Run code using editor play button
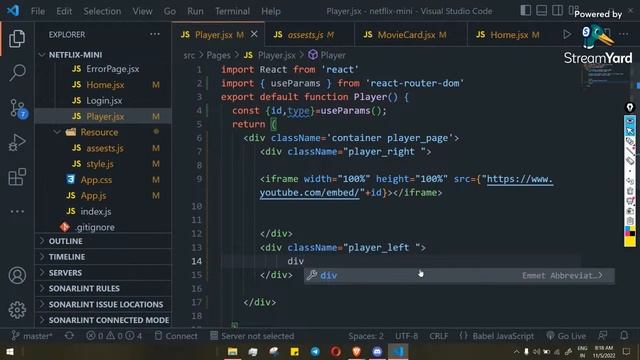The width and height of the screenshot is (640, 360). point(567,34)
